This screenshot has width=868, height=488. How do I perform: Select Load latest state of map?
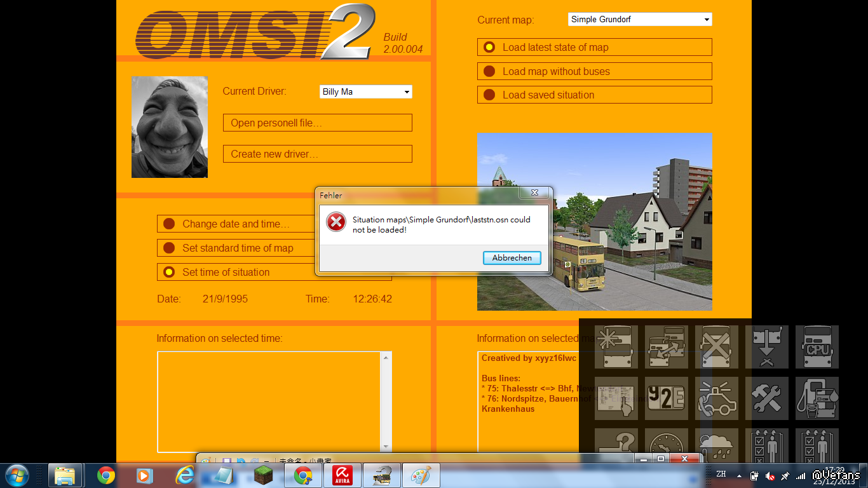click(594, 47)
